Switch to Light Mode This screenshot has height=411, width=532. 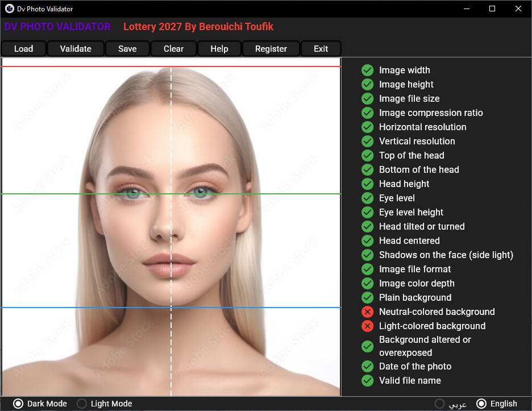(82, 404)
